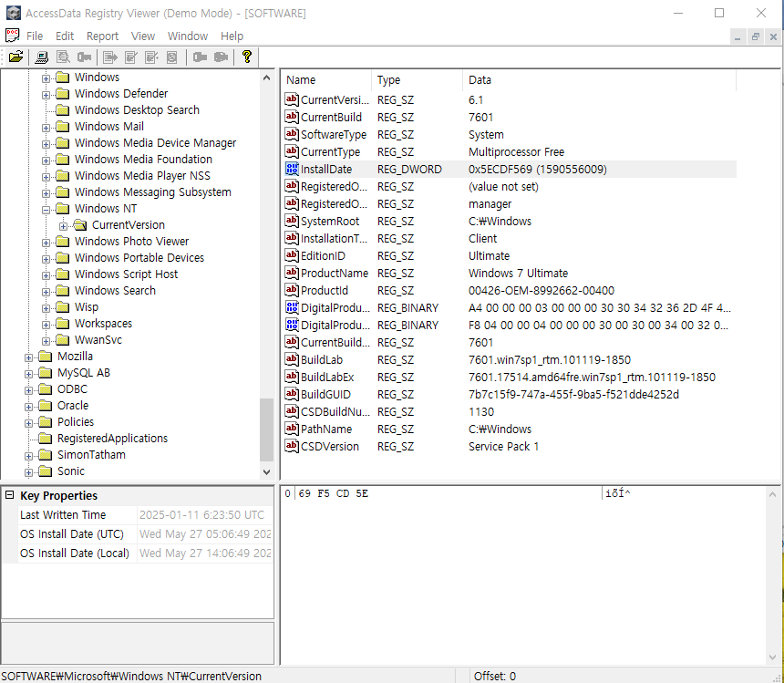Open the View menu
784x683 pixels.
click(x=143, y=36)
